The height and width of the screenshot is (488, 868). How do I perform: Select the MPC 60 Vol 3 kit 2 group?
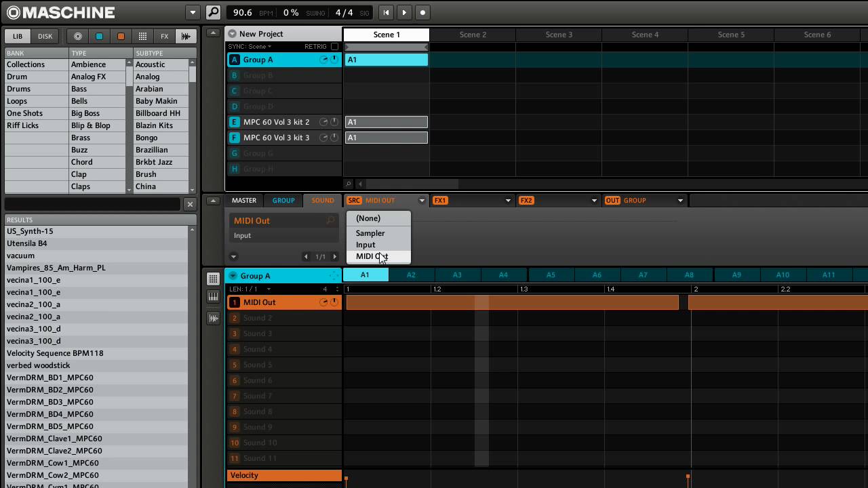click(276, 122)
